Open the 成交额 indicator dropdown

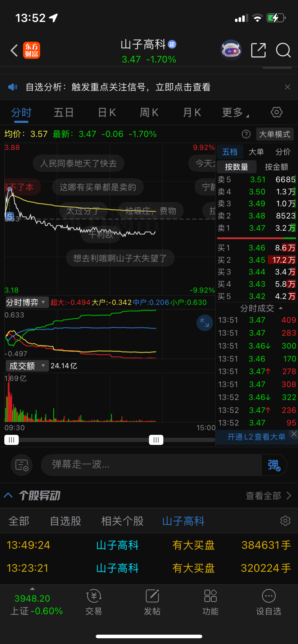26,366
